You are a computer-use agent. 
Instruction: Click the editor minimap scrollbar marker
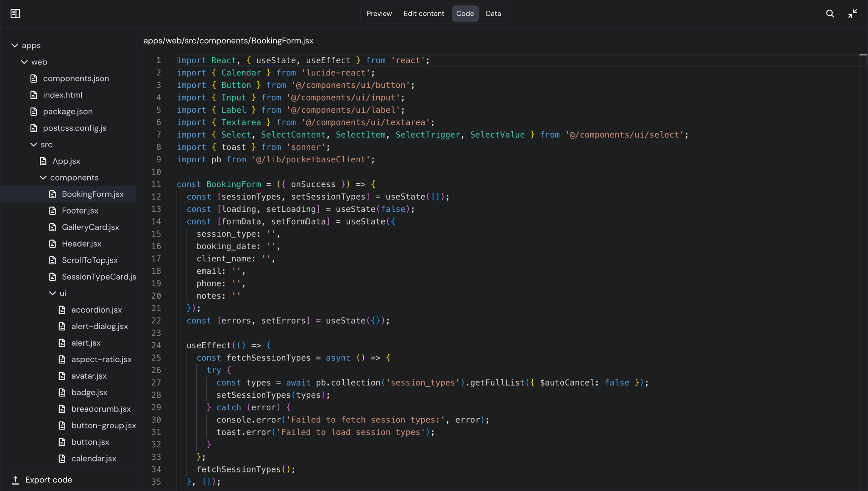[863, 55]
